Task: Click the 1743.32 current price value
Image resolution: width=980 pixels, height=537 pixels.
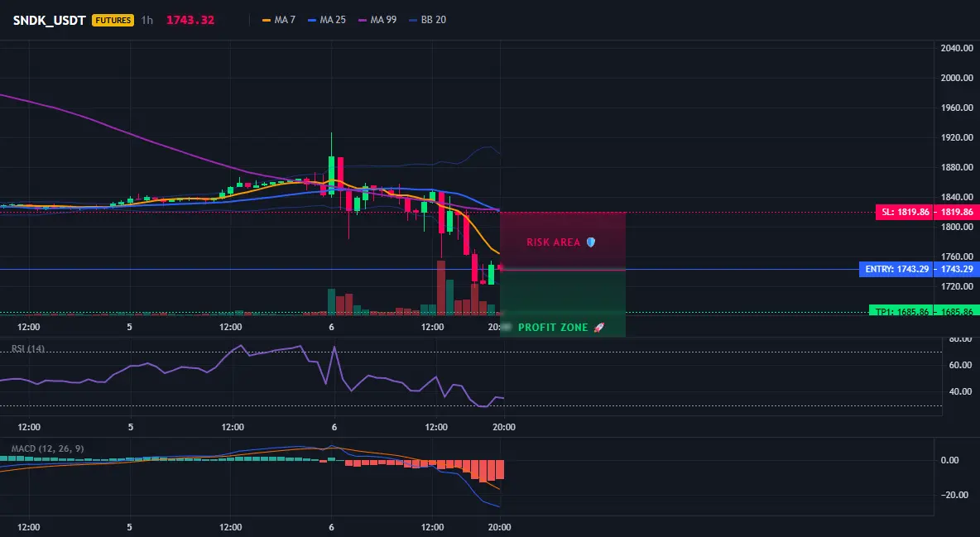Action: pos(190,20)
